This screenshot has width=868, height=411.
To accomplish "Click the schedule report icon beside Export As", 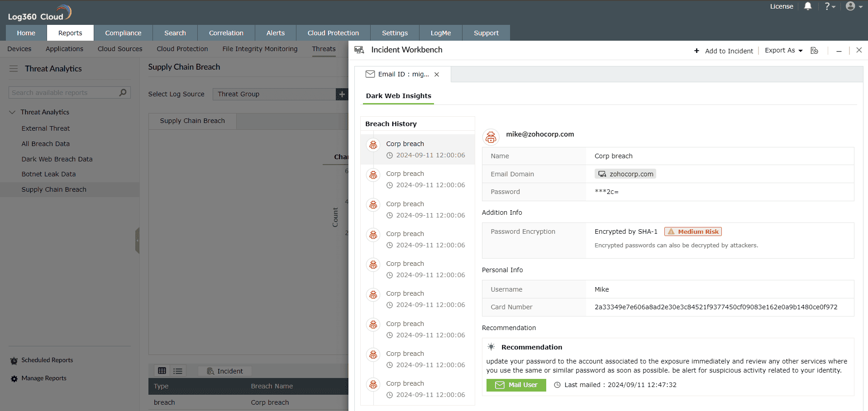I will coord(814,50).
